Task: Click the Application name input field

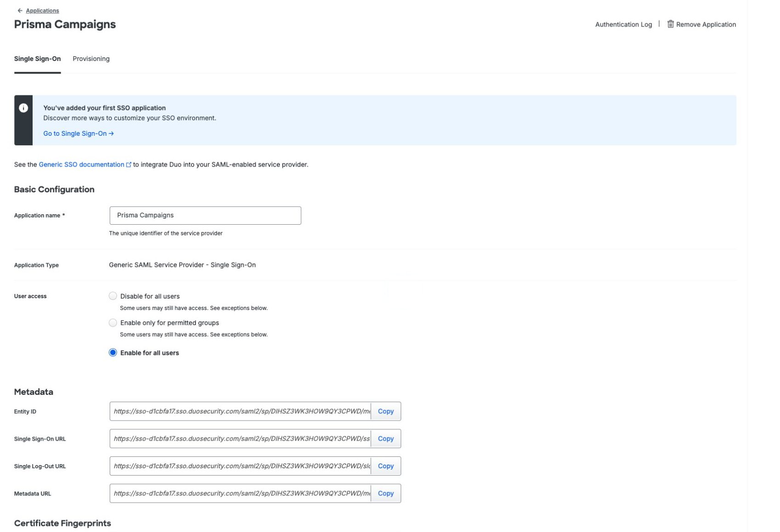Action: pyautogui.click(x=205, y=216)
